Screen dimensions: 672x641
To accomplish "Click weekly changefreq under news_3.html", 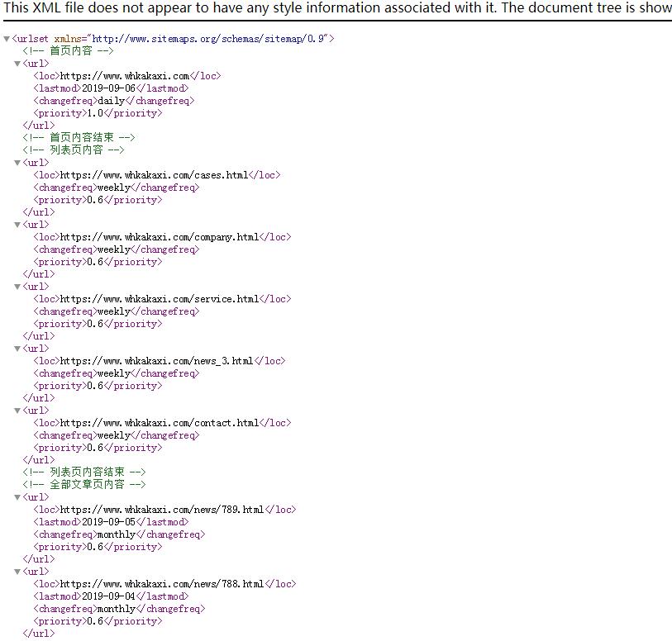I will 113,373.
